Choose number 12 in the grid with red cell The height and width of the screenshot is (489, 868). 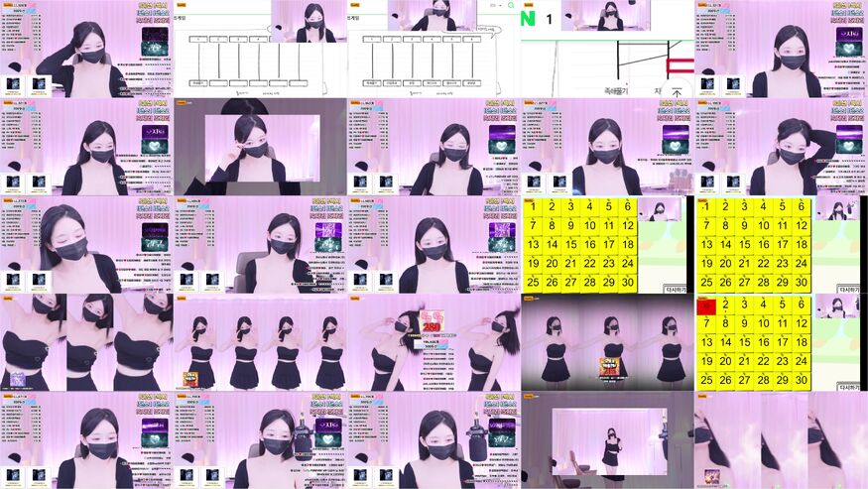802,325
